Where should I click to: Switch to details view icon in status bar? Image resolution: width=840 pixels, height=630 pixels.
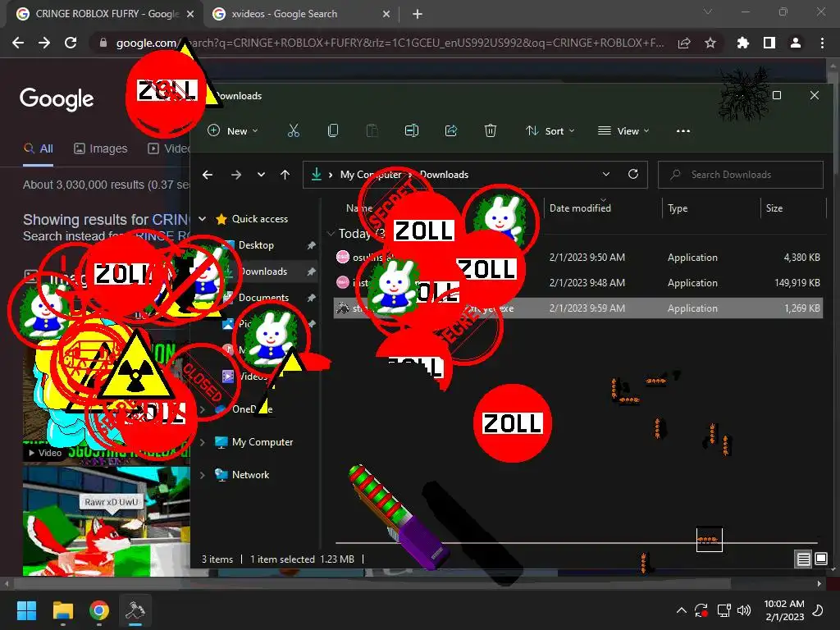[804, 559]
